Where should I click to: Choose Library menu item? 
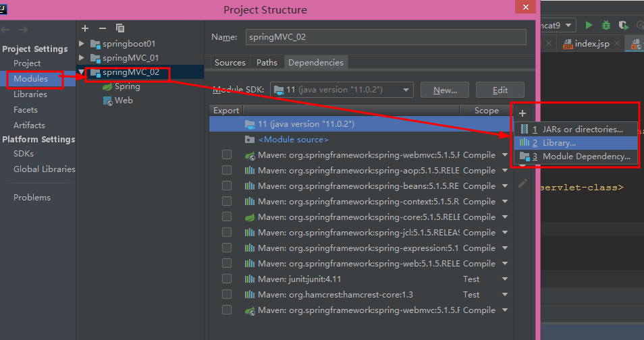pyautogui.click(x=576, y=143)
